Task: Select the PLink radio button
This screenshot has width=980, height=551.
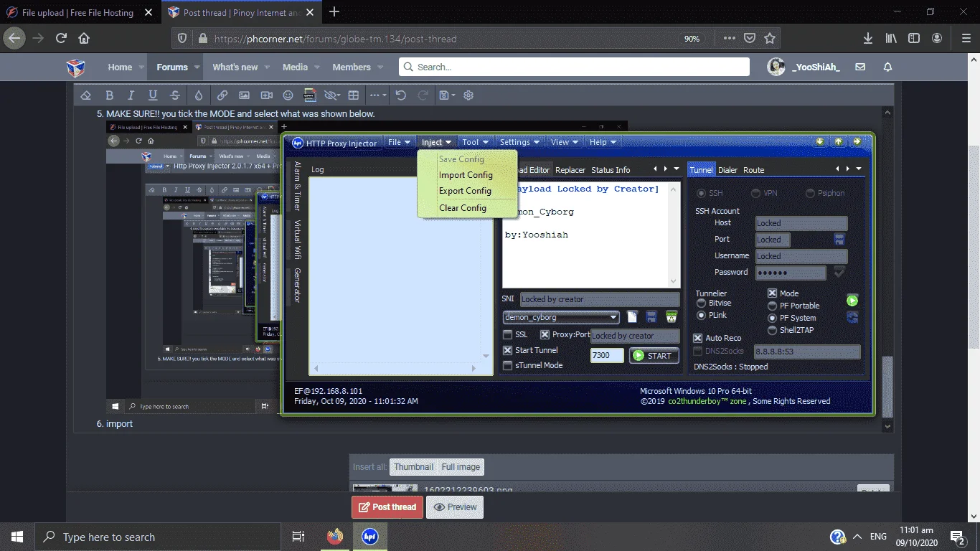Action: point(701,316)
